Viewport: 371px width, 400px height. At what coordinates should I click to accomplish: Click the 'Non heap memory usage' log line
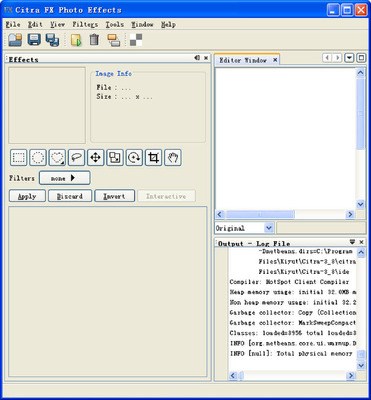(293, 303)
